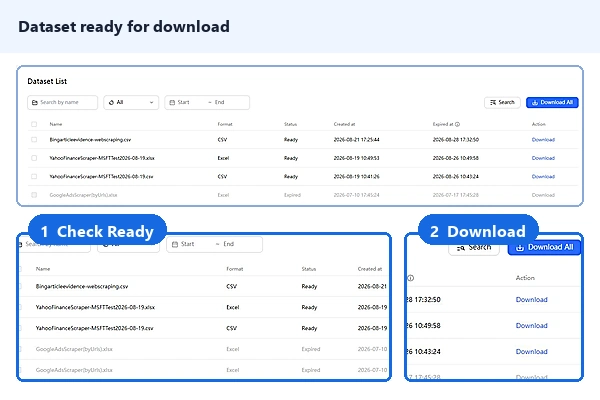This screenshot has width=600, height=400.
Task: Click the enlarged Bingarticleevidence-webscraping.csv name in Check Ready panel
Action: pos(82,286)
